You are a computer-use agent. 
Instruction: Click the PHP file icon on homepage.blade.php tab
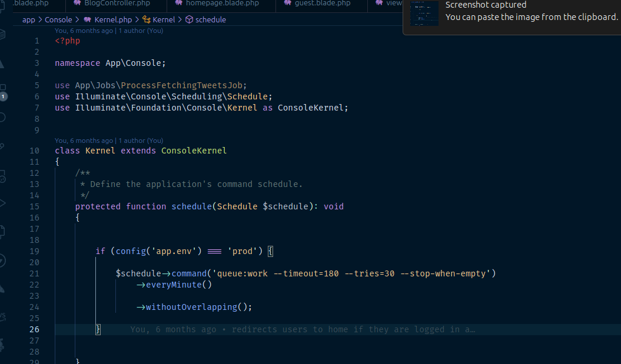pyautogui.click(x=179, y=4)
